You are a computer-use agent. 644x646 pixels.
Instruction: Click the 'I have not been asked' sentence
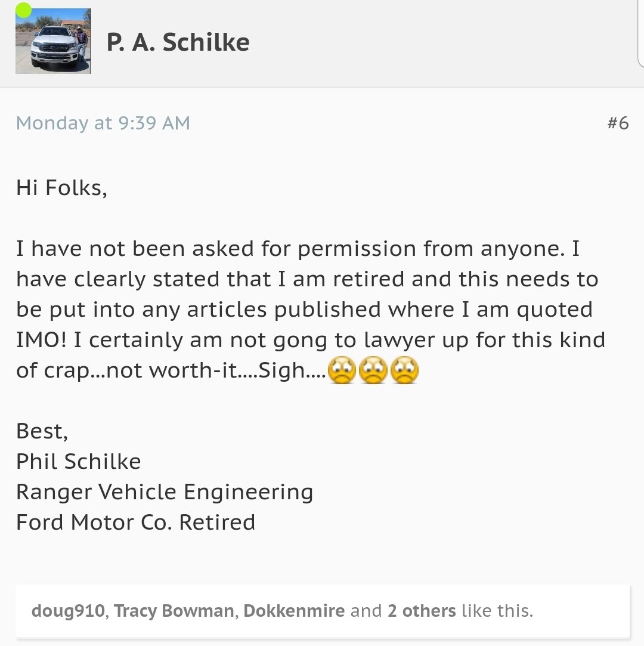pyautogui.click(x=290, y=249)
